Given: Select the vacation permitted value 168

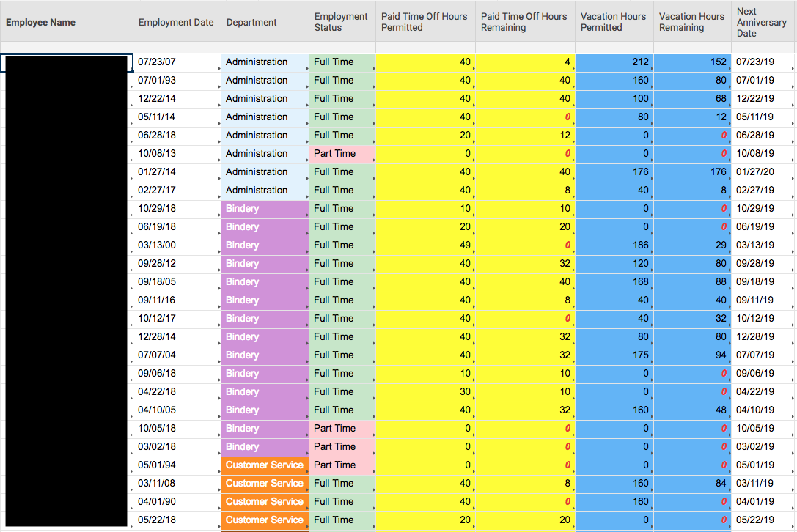Looking at the screenshot, I should [614, 281].
